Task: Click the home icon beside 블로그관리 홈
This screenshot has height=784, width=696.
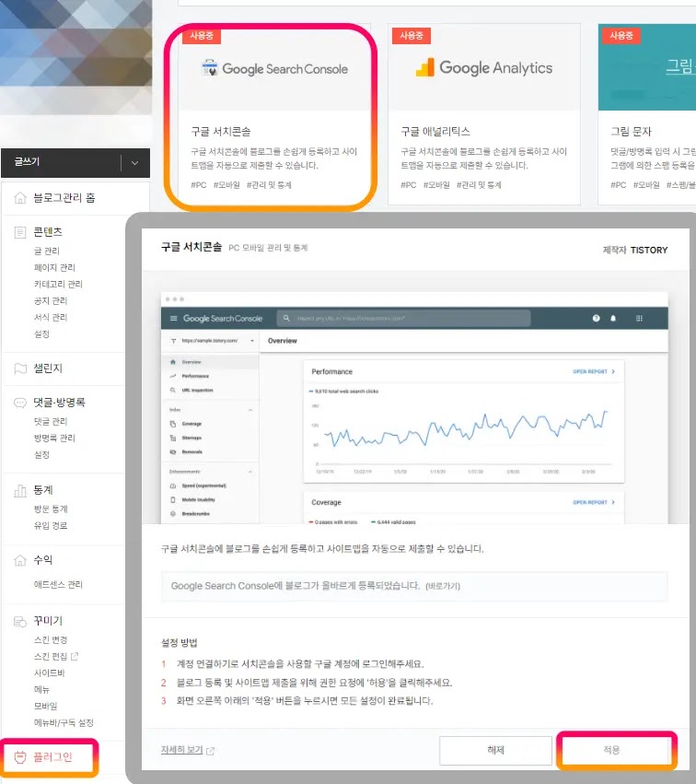Action: (x=20, y=198)
